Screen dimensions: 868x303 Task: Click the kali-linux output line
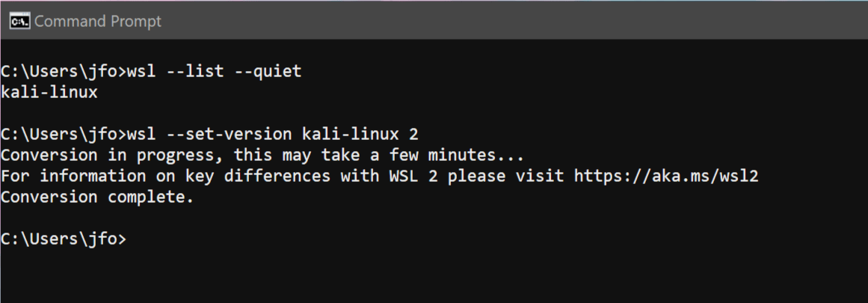[49, 93]
